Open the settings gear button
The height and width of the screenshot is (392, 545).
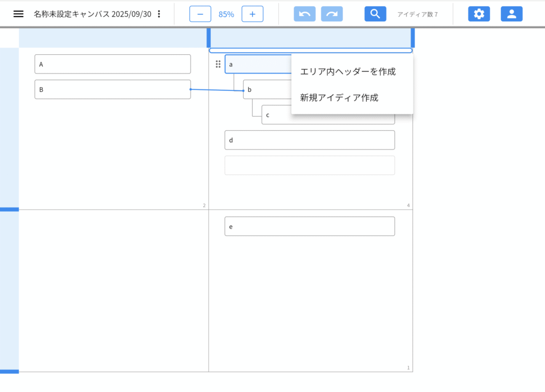pyautogui.click(x=478, y=14)
